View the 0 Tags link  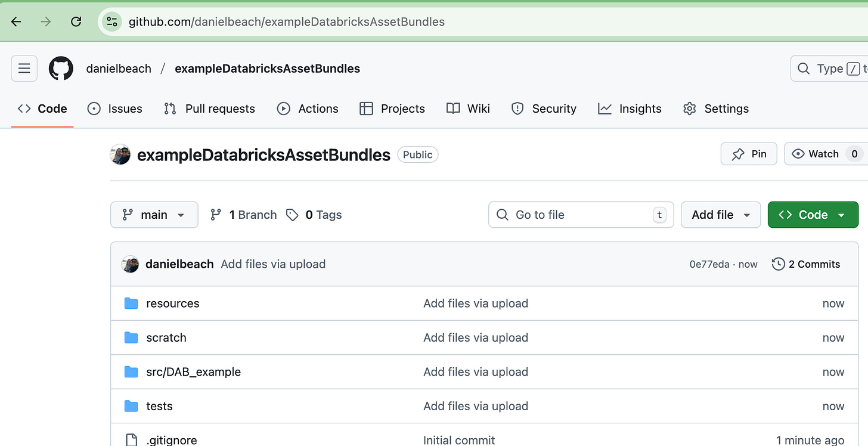pos(314,215)
